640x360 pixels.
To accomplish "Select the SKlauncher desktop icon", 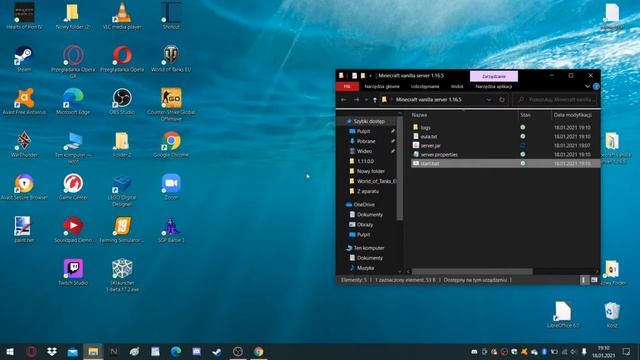I will point(122,276).
